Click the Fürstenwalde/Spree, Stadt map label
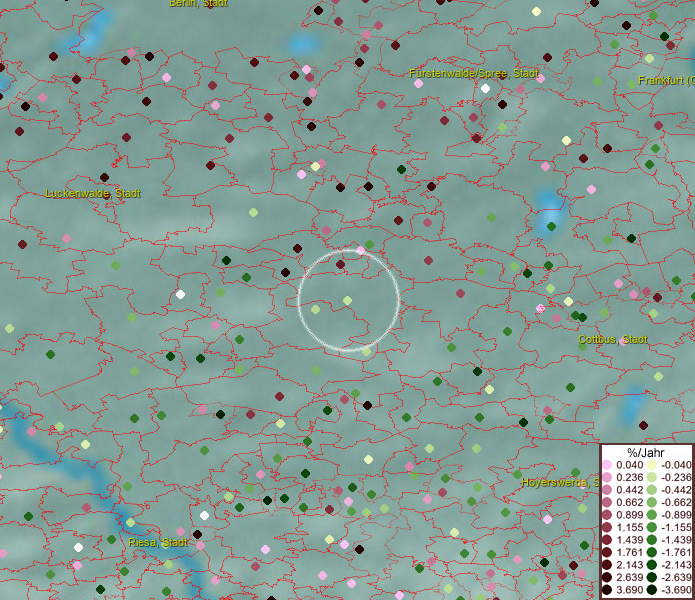This screenshot has width=695, height=600. (x=474, y=74)
